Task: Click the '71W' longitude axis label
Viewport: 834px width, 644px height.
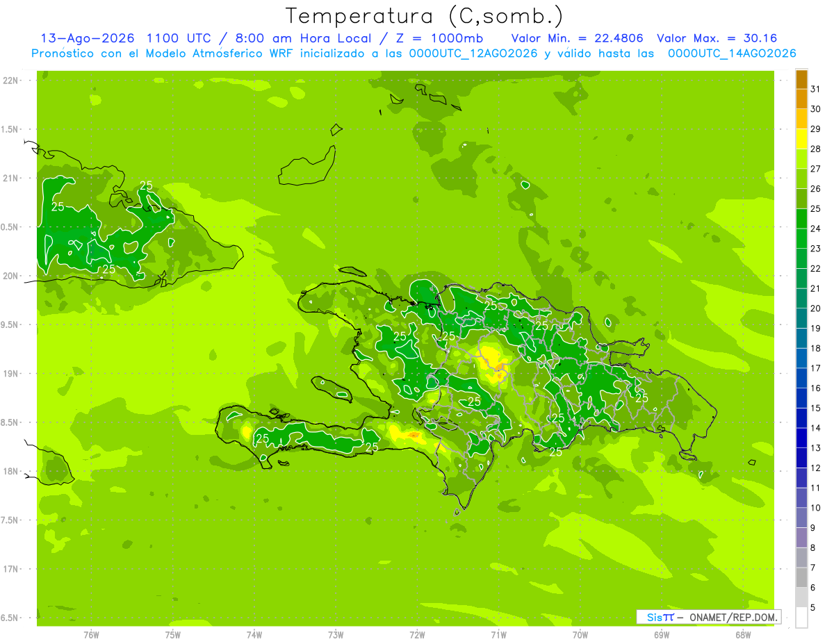Action: (498, 635)
